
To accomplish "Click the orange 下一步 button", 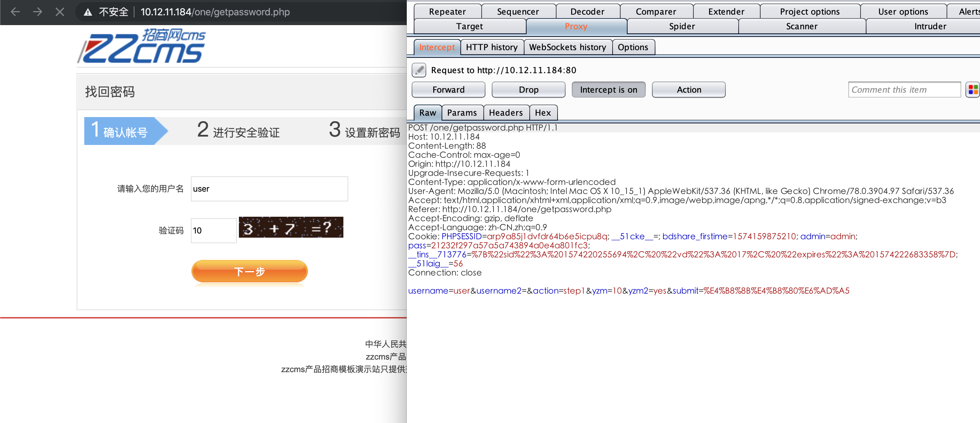I will point(249,271).
